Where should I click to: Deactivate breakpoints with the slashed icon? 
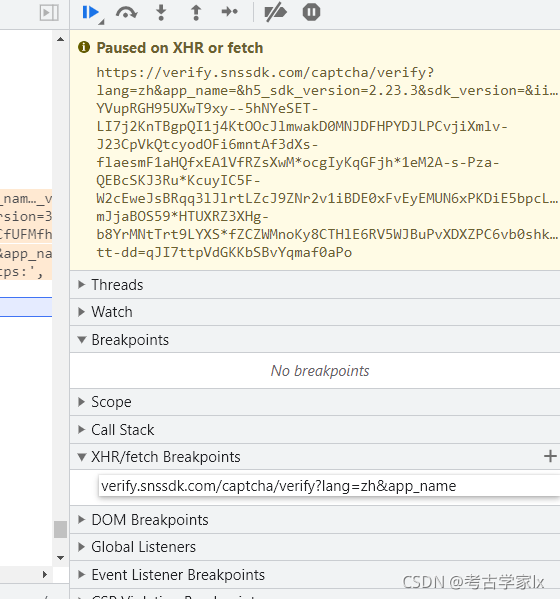[275, 13]
